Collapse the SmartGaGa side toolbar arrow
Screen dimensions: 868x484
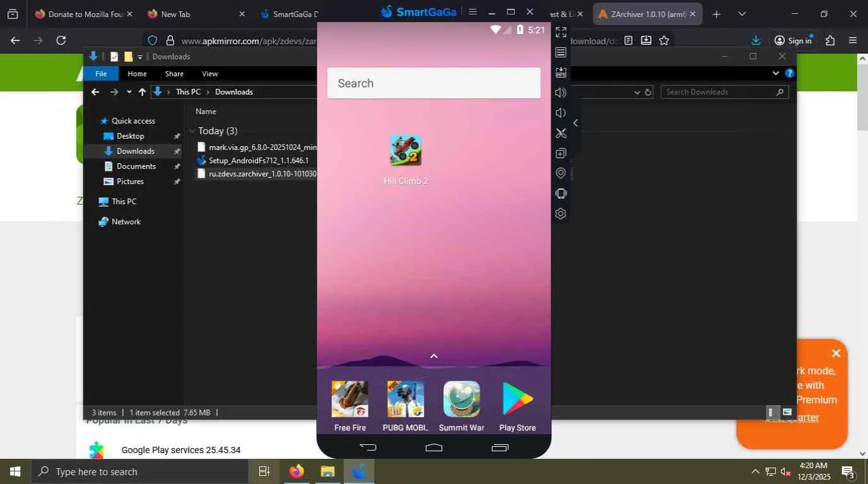click(575, 123)
